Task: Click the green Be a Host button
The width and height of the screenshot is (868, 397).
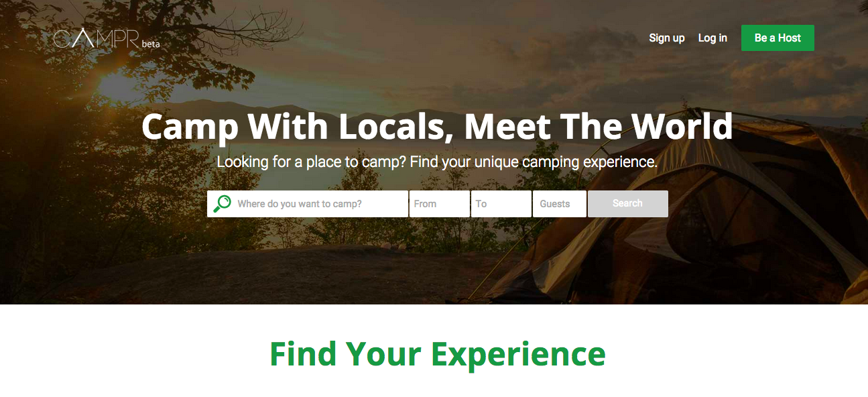Action: point(778,38)
